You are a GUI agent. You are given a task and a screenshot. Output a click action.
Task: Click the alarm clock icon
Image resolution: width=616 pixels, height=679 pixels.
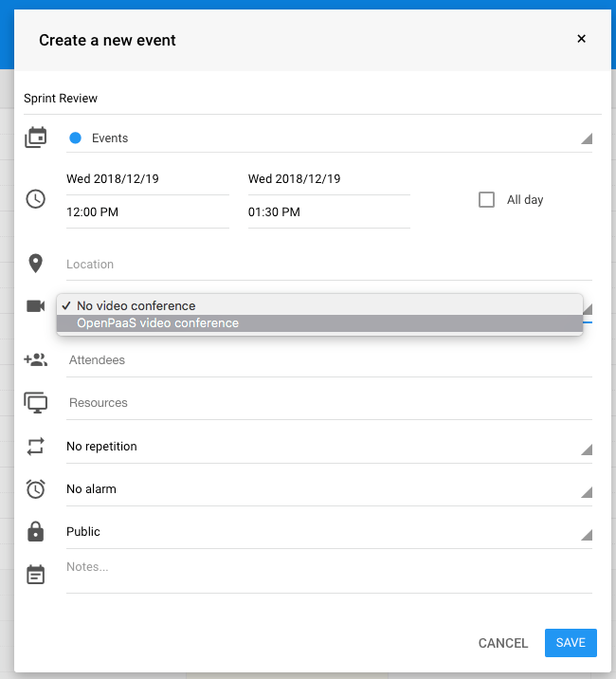point(35,489)
